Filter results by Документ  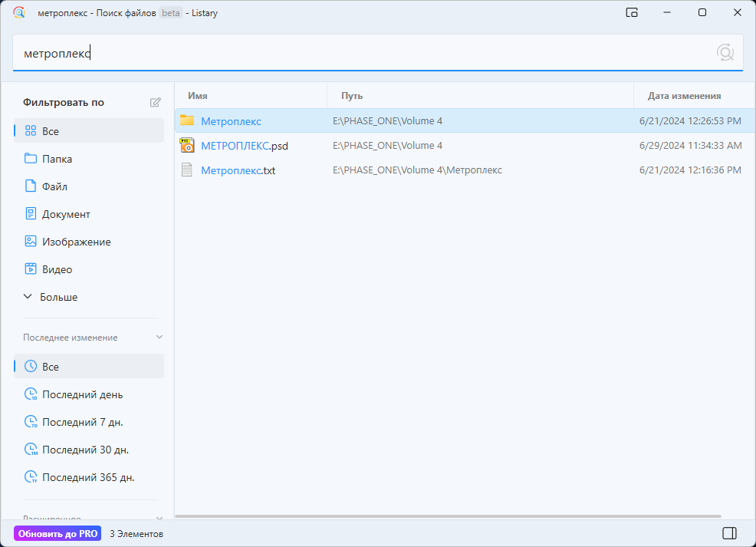pyautogui.click(x=89, y=214)
